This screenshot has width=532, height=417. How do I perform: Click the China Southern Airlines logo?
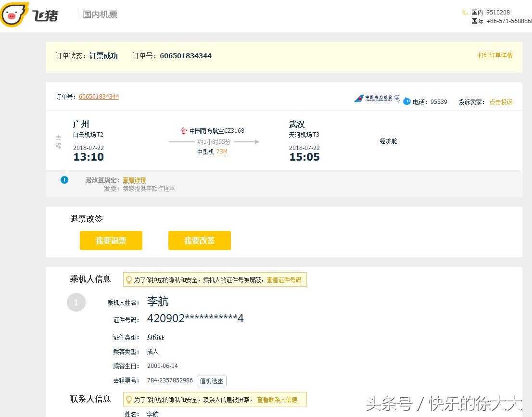[377, 99]
